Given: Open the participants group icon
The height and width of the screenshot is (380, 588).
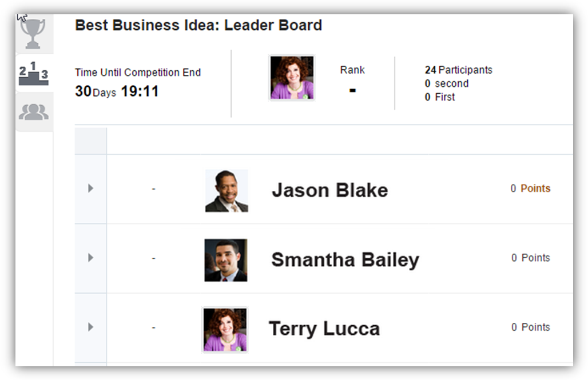Looking at the screenshot, I should coord(33,111).
